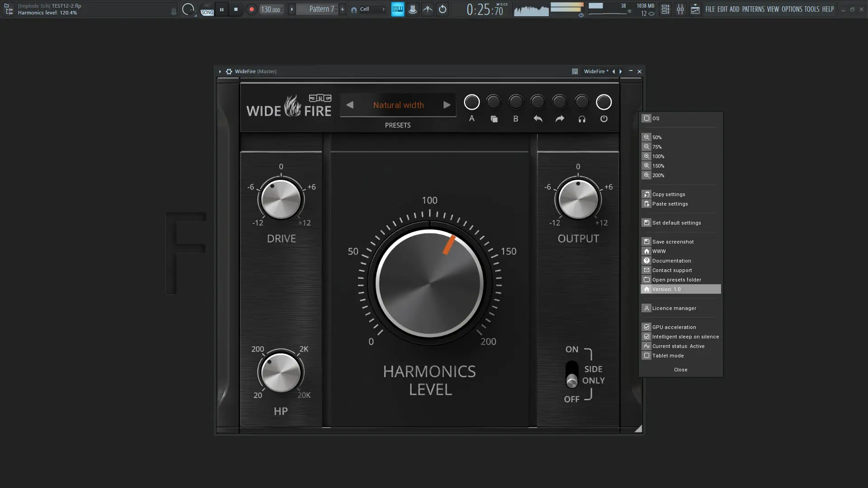This screenshot has height=488, width=868.
Task: Toggle the Side Only switch
Action: point(571,375)
